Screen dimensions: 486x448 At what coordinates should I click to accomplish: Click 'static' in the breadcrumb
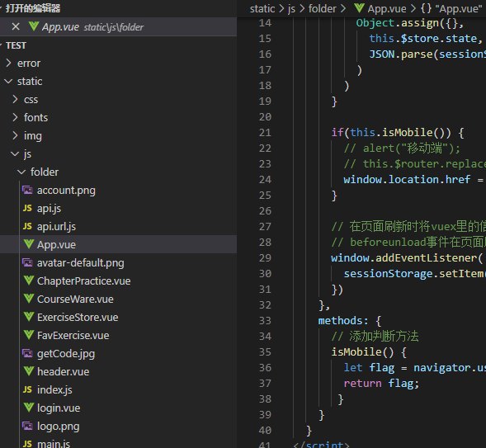262,9
